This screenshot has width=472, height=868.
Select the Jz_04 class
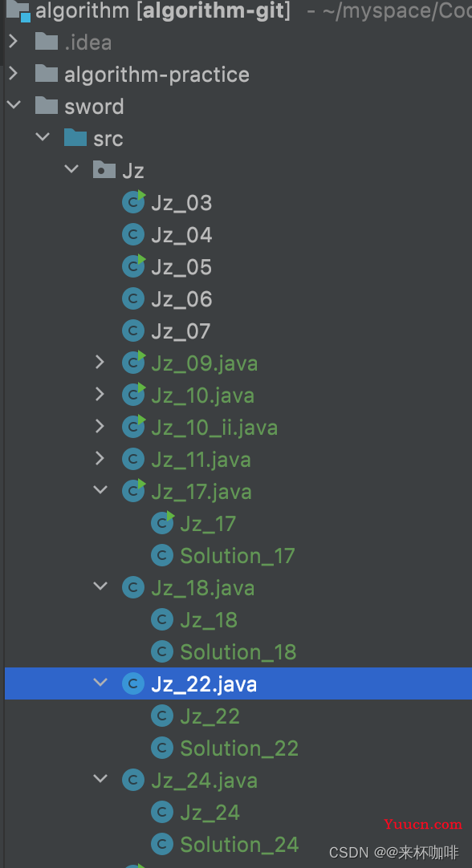tap(181, 235)
